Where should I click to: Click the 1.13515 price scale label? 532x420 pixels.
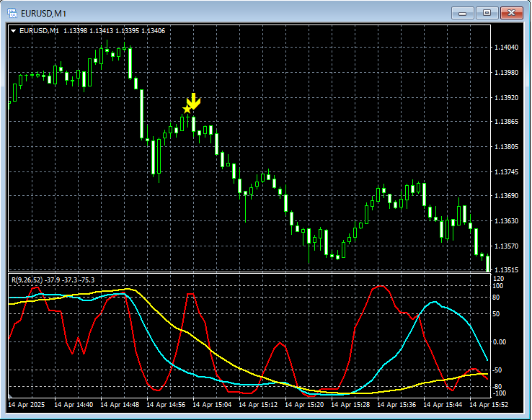507,270
